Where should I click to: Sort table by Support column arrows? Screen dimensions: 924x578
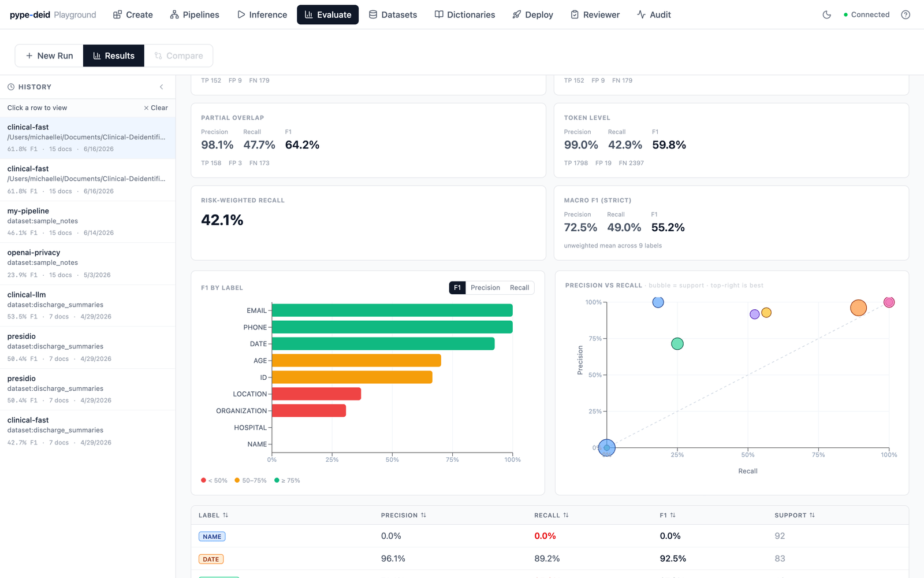tap(812, 515)
